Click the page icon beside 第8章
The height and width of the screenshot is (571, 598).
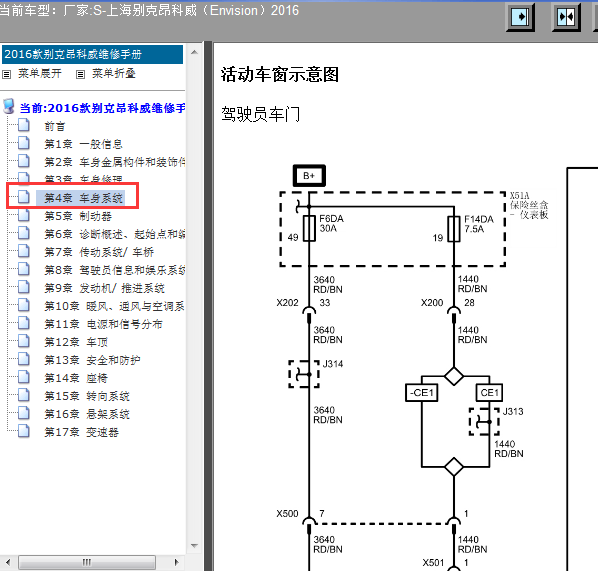tap(24, 269)
